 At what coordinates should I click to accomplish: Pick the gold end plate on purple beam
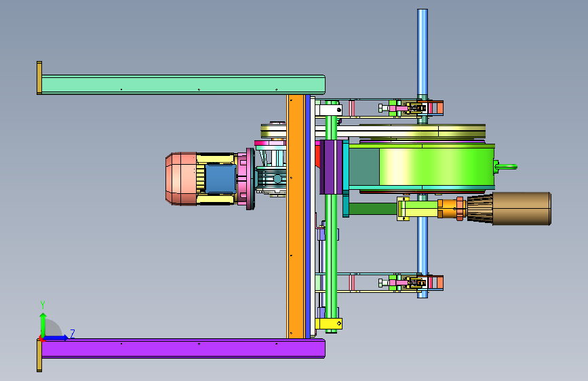39,355
